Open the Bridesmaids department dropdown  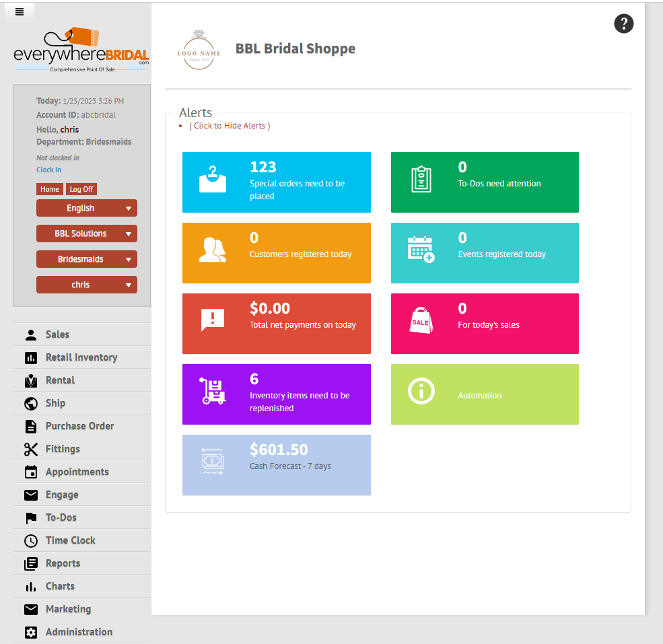[87, 259]
